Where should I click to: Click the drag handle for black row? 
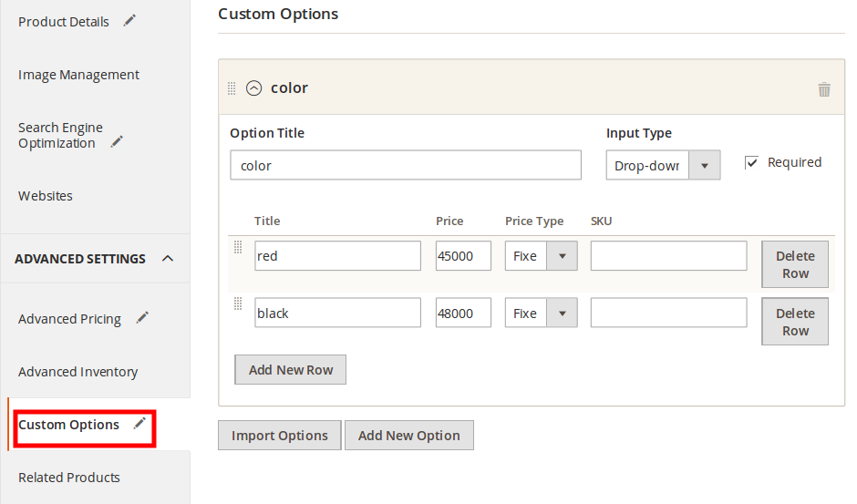[x=238, y=304]
